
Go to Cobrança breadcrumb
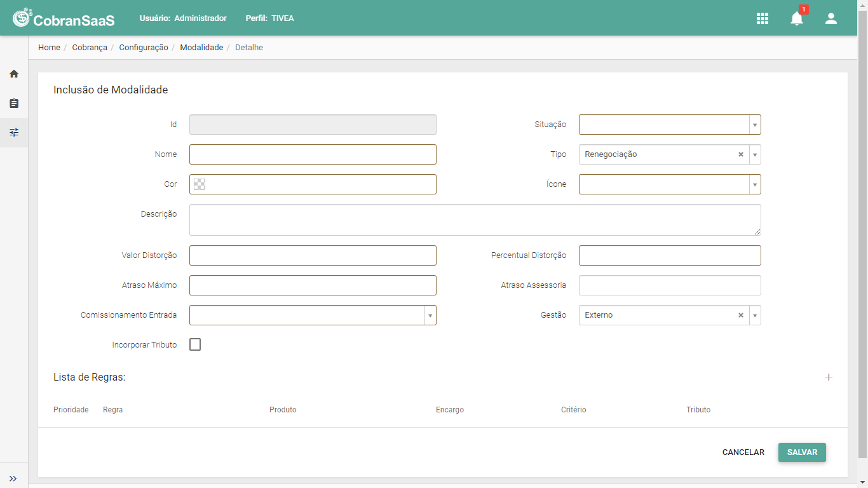90,48
